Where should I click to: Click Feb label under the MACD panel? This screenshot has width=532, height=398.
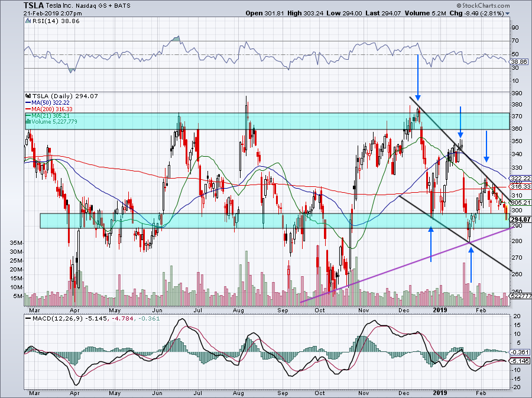click(x=481, y=393)
